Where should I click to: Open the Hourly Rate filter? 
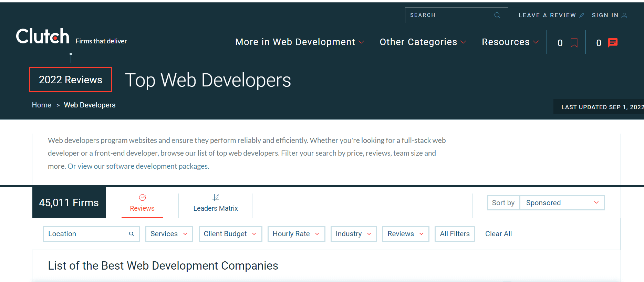coord(296,234)
